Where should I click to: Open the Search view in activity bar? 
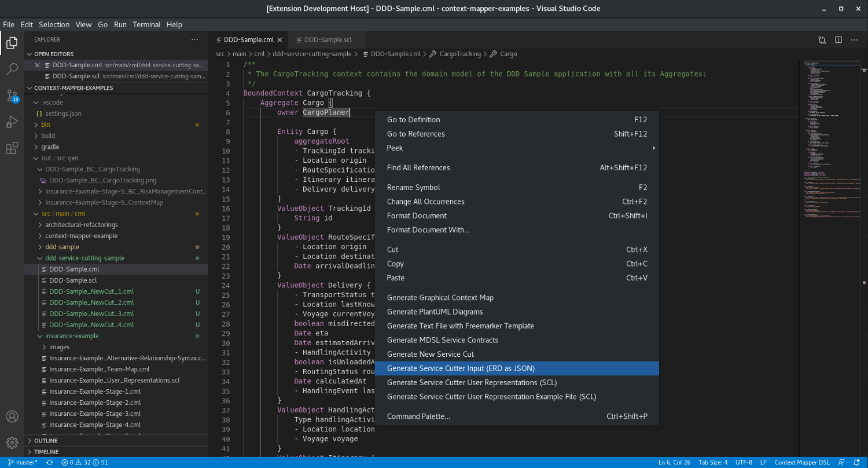point(12,70)
